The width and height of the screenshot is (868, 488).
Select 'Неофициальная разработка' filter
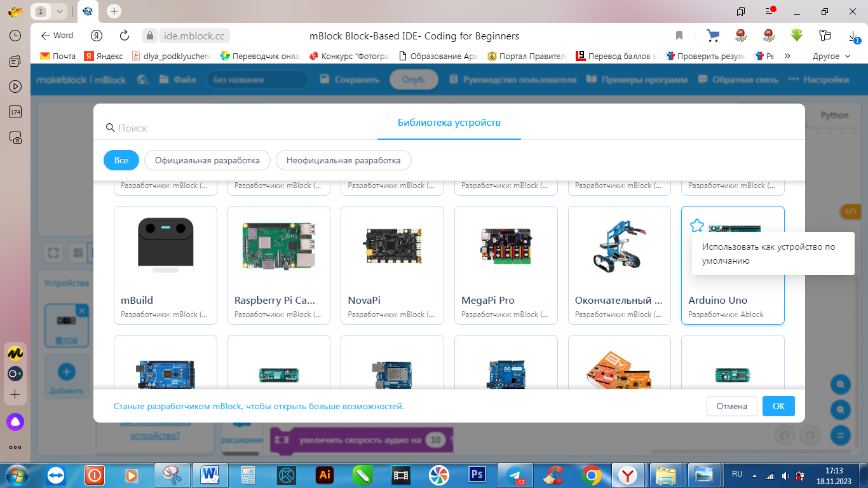click(x=343, y=160)
